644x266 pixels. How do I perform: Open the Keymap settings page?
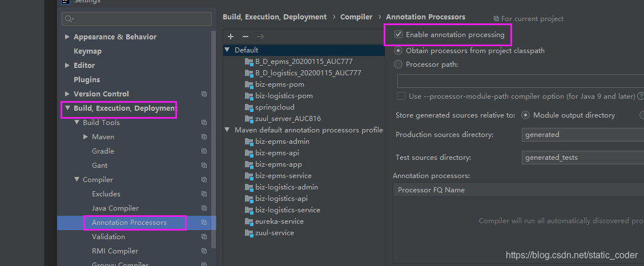pyautogui.click(x=87, y=51)
